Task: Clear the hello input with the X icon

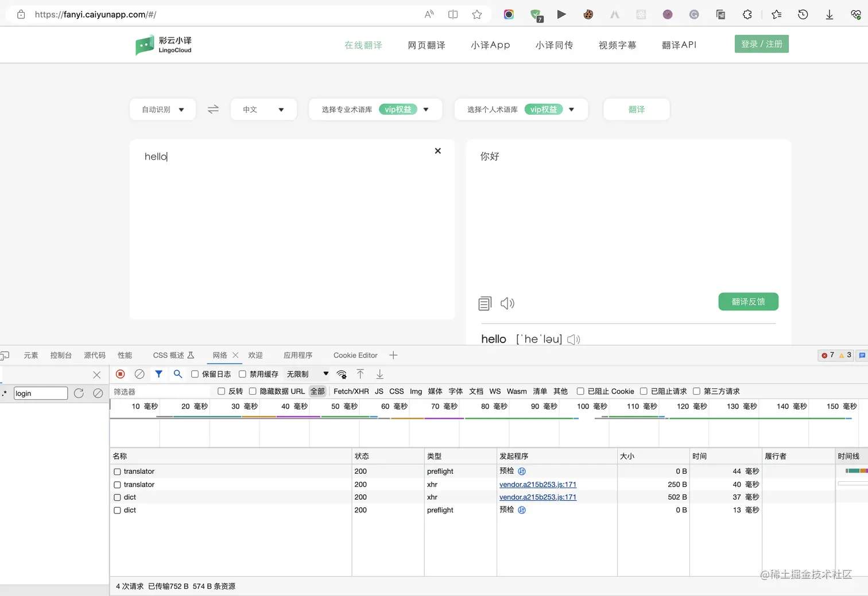Action: [438, 151]
